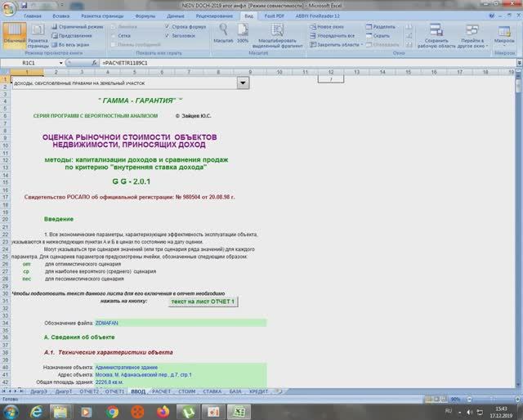Toggle the Gridlines (Сетка) checkbox

[114, 35]
